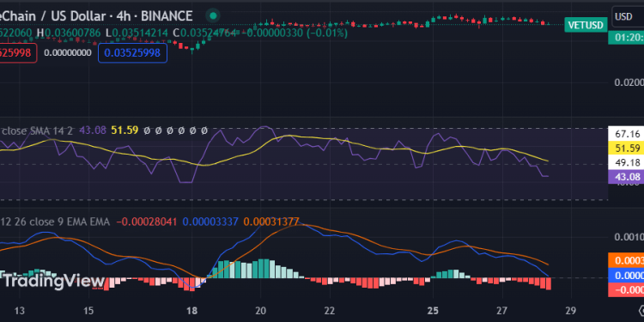The height and width of the screenshot is (322, 644).
Task: Click the red sell price button
Action: pos(19,53)
